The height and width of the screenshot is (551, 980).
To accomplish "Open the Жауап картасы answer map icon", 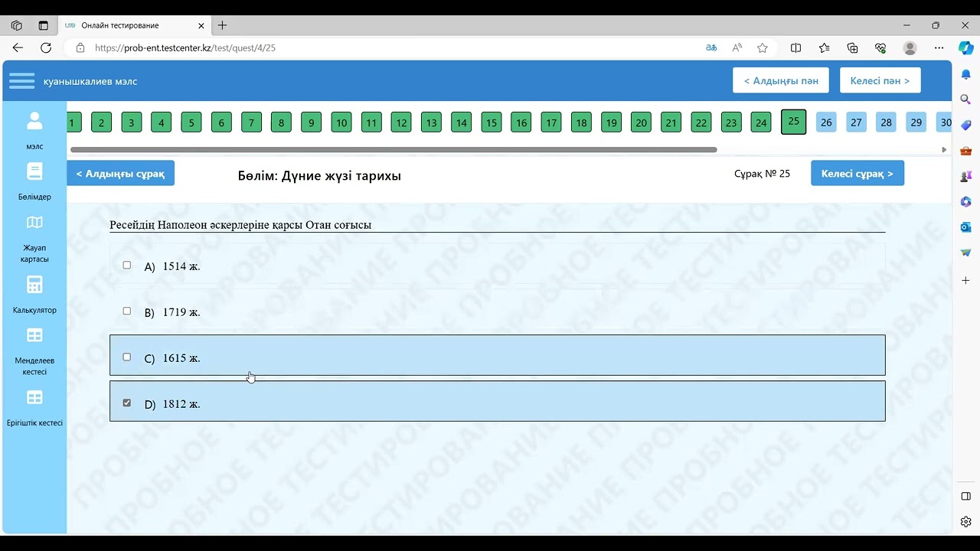I will [34, 223].
